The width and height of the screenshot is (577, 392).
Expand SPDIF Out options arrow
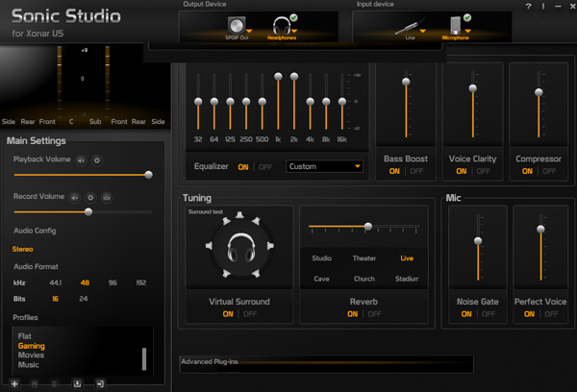pyautogui.click(x=249, y=32)
